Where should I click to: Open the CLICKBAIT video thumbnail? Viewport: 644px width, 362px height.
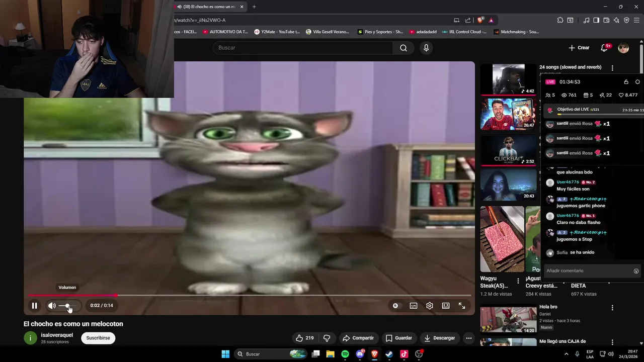(508, 150)
